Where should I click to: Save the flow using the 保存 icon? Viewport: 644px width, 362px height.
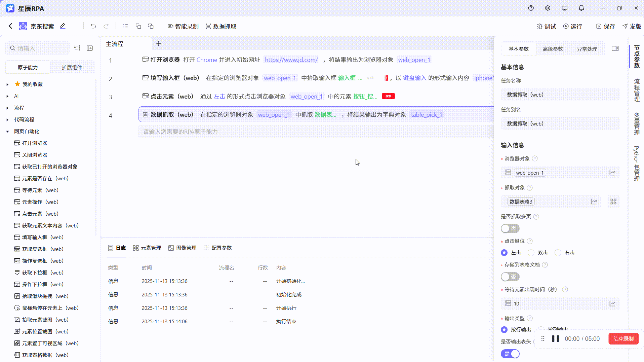[x=605, y=26]
